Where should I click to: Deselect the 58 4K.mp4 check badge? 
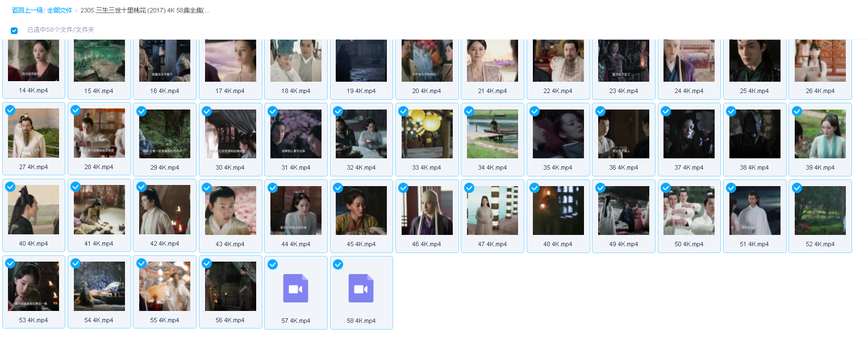pos(338,264)
